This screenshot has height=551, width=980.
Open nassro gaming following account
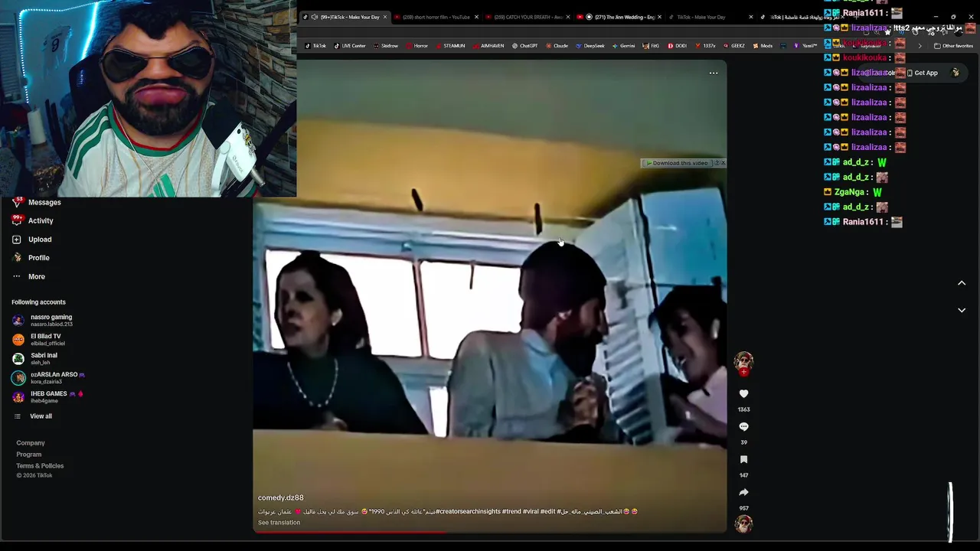[42, 320]
